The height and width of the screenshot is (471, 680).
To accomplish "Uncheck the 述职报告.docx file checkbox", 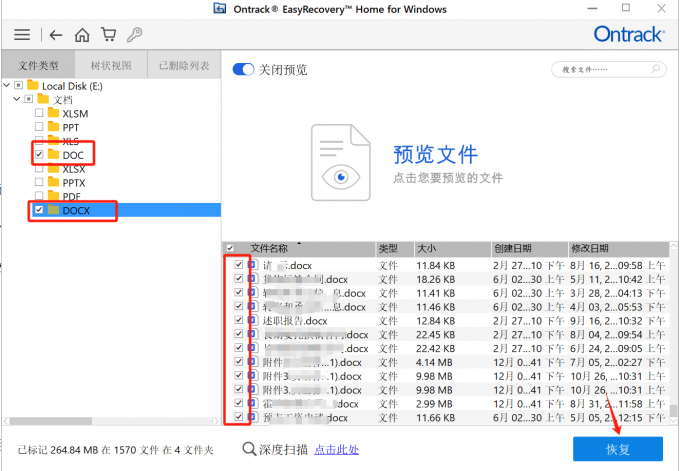I will [x=239, y=320].
